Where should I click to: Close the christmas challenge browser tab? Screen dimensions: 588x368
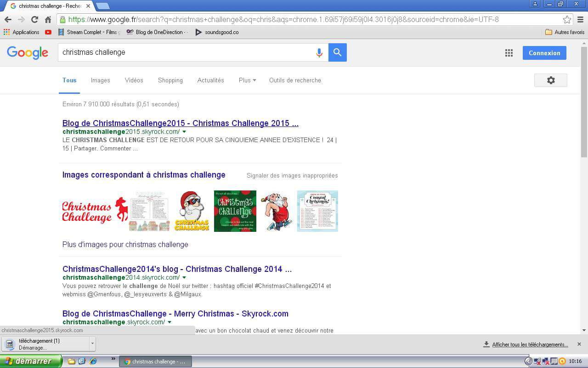click(x=88, y=6)
